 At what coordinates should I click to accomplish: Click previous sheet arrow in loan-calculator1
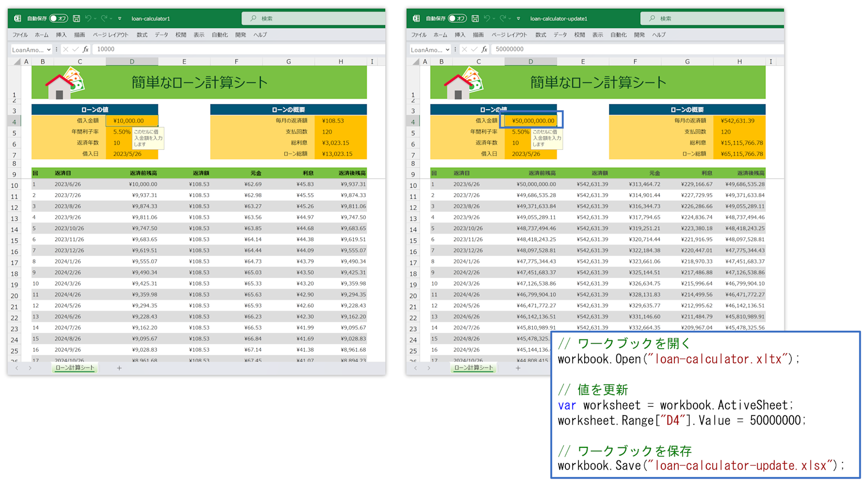tap(17, 368)
